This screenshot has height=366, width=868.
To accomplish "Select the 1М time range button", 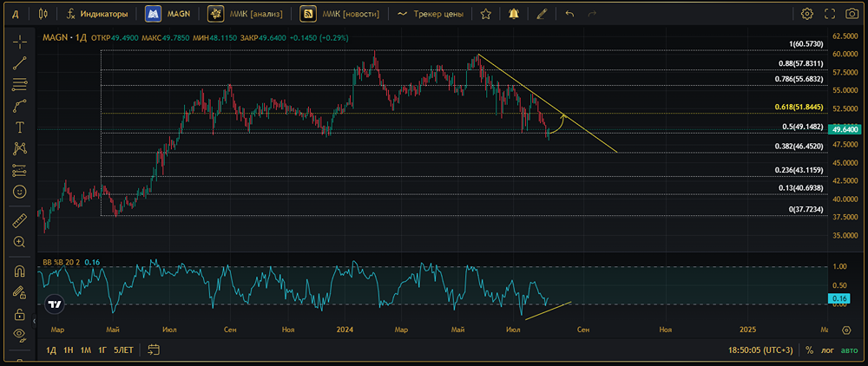I will pyautogui.click(x=85, y=350).
